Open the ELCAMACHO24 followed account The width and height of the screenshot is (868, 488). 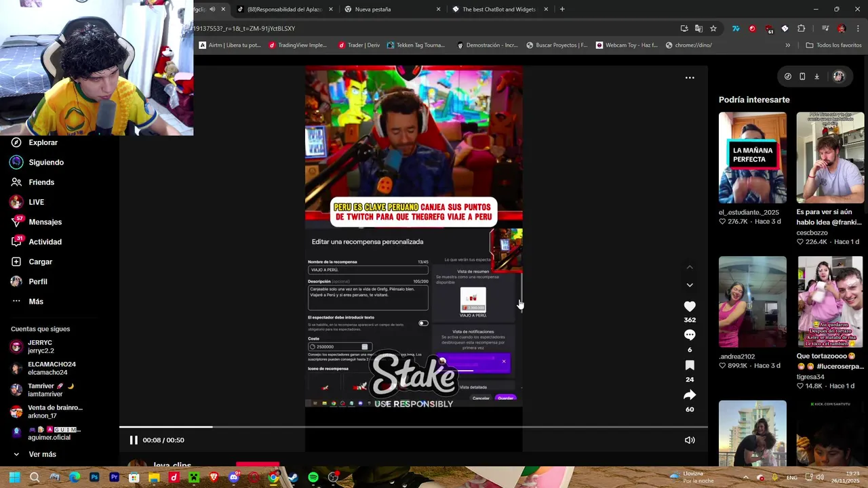pyautogui.click(x=43, y=368)
